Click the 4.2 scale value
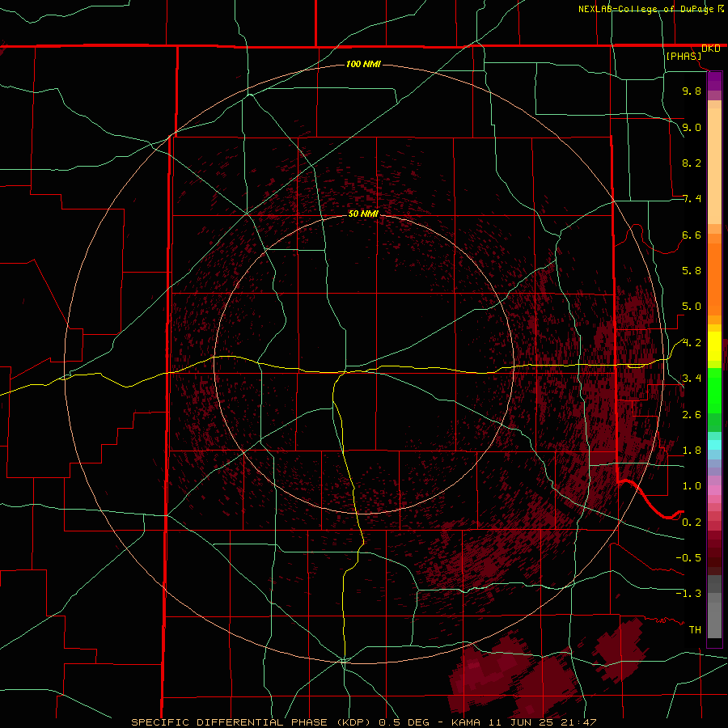Image resolution: width=728 pixels, height=728 pixels. point(692,343)
